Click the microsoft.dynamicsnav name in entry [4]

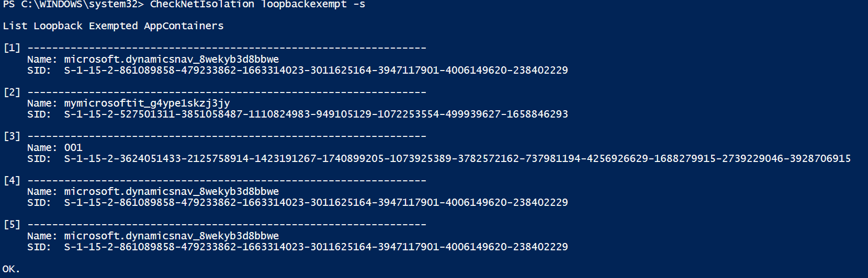(x=171, y=192)
